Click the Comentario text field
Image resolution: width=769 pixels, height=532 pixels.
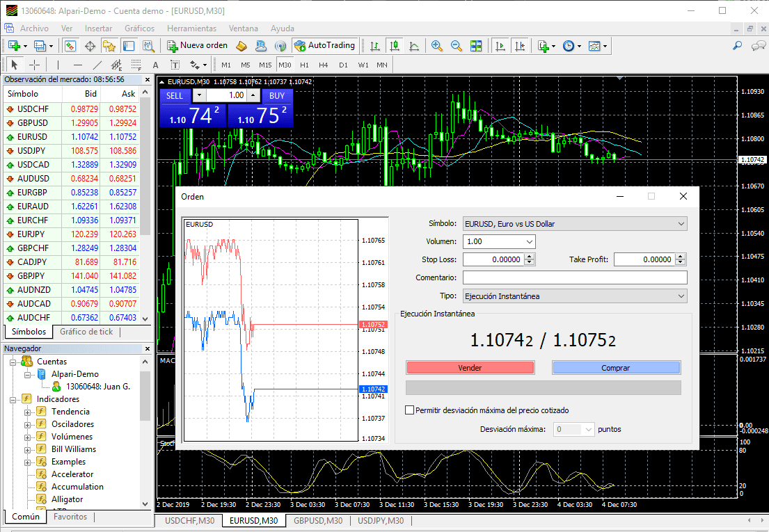574,278
